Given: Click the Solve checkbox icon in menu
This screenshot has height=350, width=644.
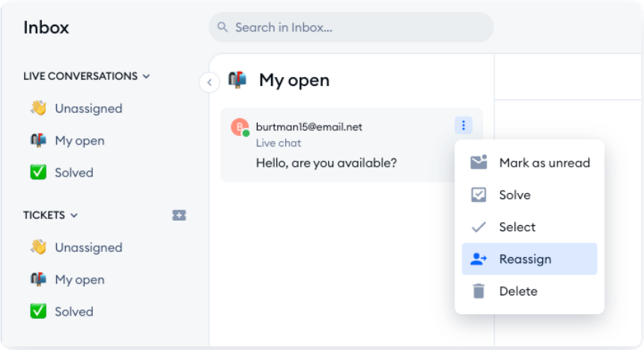Looking at the screenshot, I should (479, 195).
